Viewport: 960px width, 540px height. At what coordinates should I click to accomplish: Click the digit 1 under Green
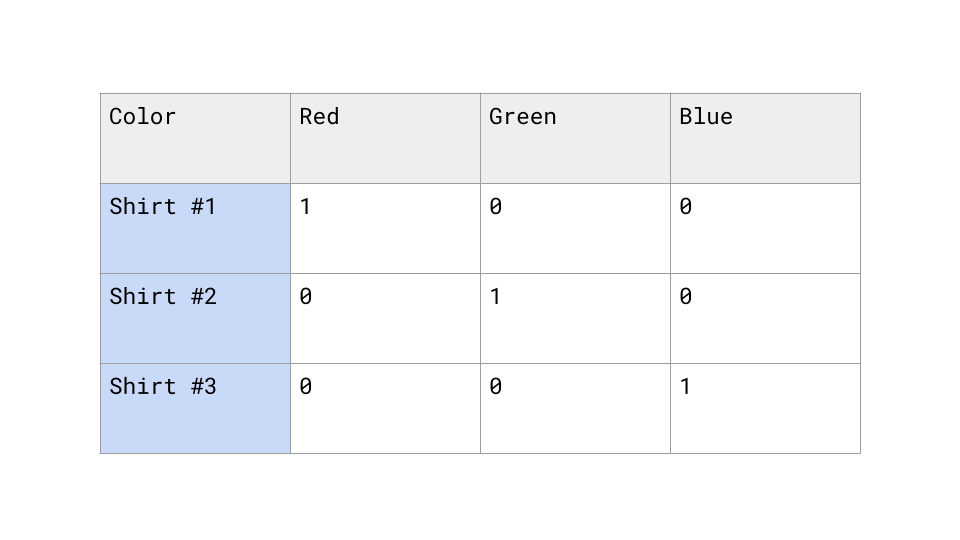click(495, 297)
